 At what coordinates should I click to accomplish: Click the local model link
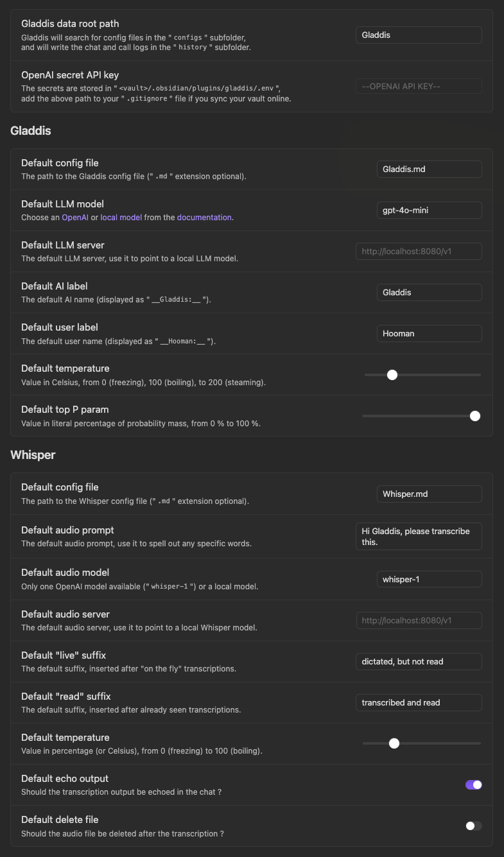tap(121, 218)
